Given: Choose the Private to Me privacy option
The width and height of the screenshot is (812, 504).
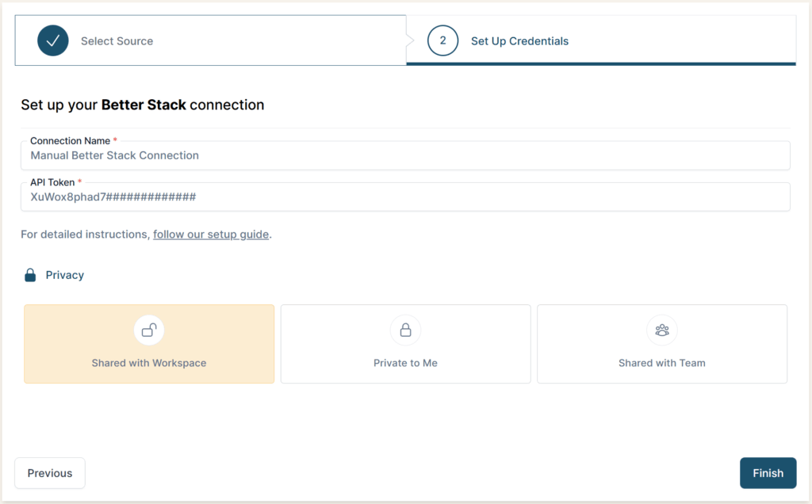Looking at the screenshot, I should coord(405,344).
